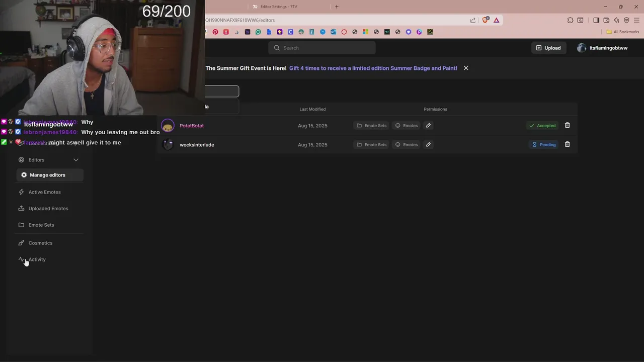Toggle Emote Sets permission for PotatBotat
Screen dimensions: 644x362
pyautogui.click(x=371, y=125)
